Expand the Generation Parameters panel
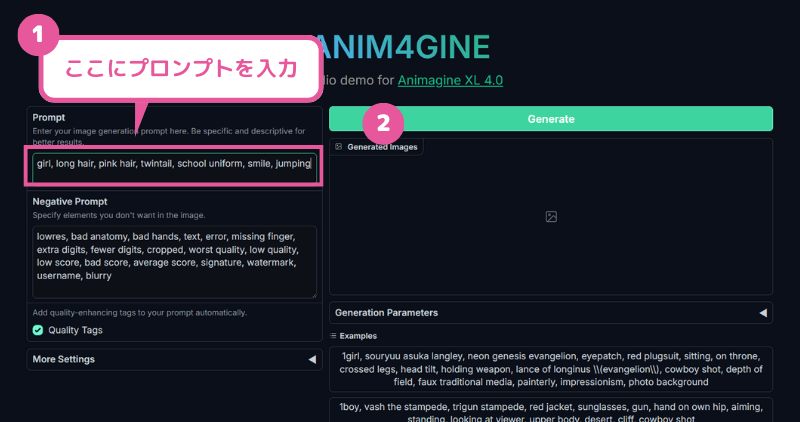This screenshot has height=422, width=800. coord(551,313)
